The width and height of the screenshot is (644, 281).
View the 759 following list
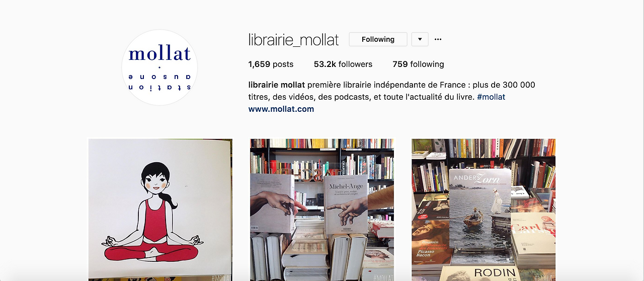coord(418,64)
